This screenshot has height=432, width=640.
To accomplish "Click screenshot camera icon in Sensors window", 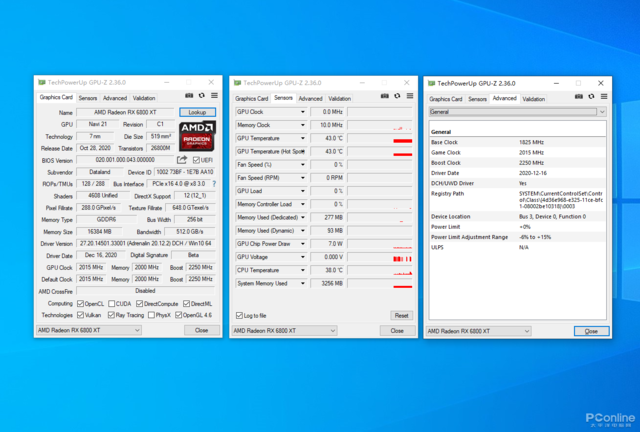I will point(384,96).
